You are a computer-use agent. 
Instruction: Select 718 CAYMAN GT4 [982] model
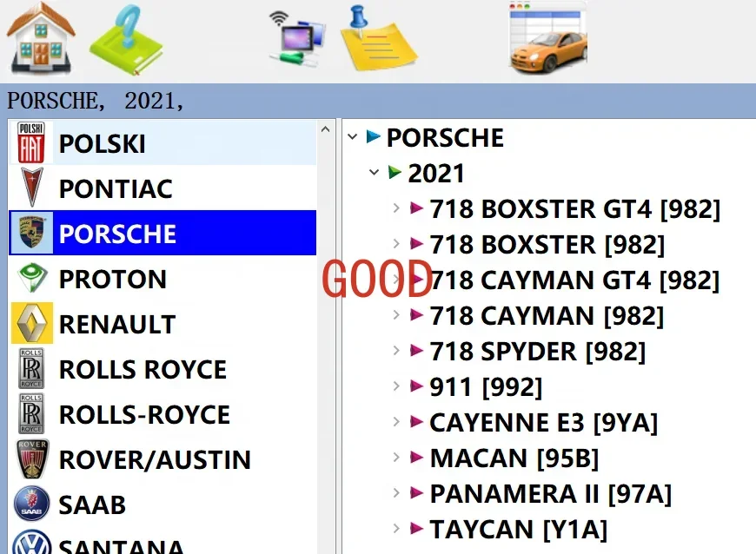(574, 280)
